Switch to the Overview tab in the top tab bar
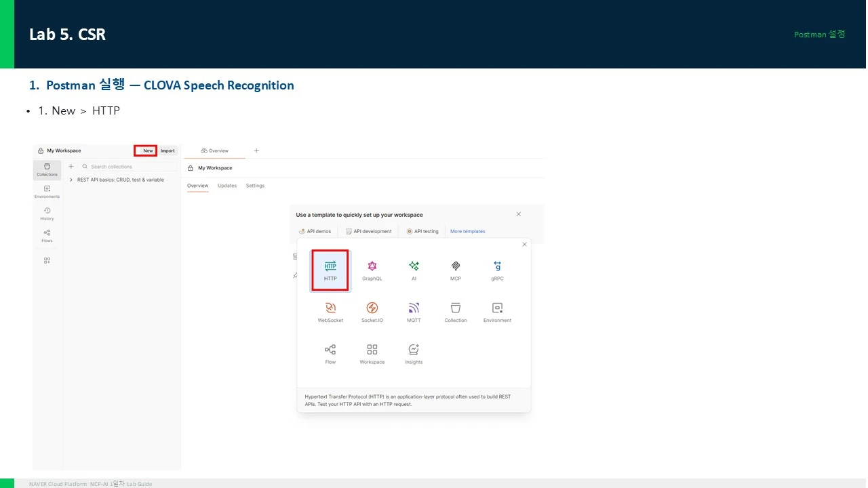 pos(215,150)
